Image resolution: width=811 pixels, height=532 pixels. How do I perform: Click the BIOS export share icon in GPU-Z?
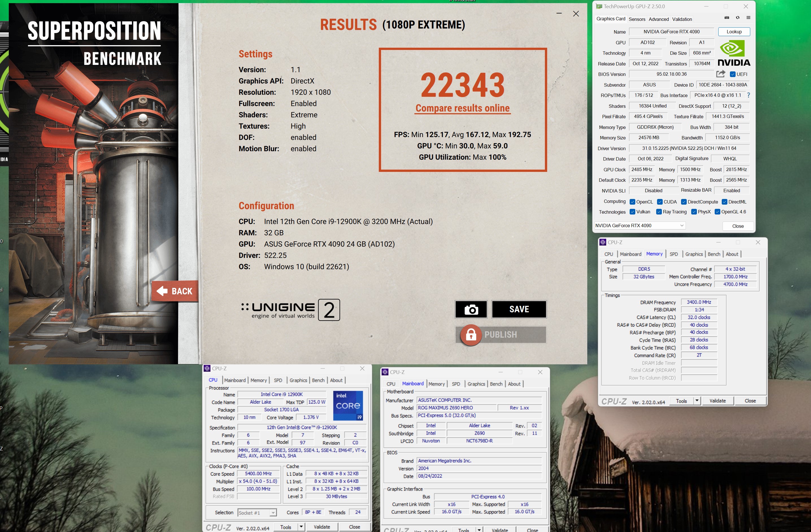(x=721, y=74)
